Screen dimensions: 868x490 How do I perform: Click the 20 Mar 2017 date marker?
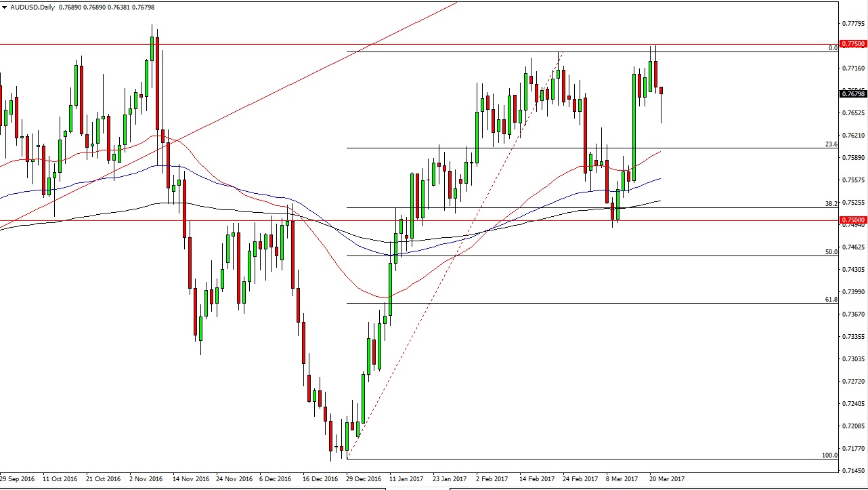[666, 478]
